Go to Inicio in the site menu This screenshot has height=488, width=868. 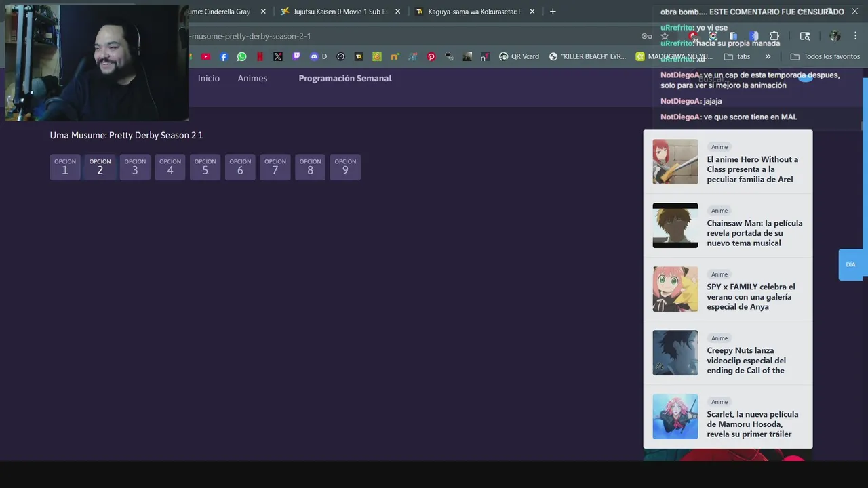tap(209, 78)
